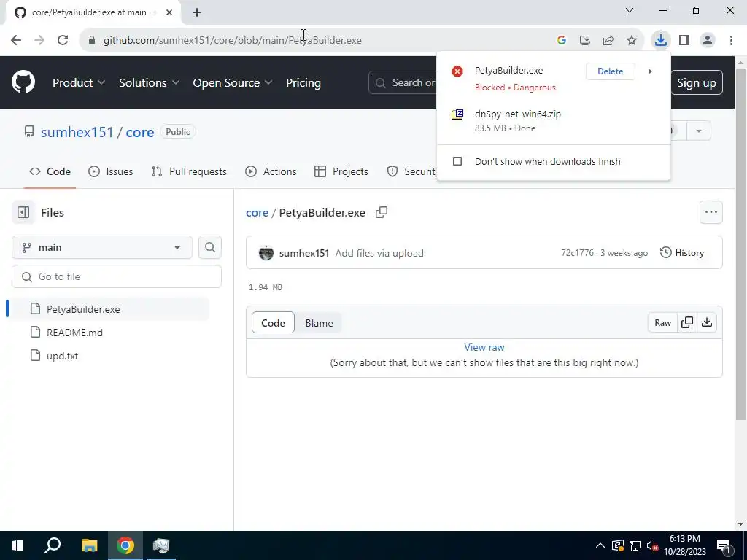Open the repository action dropdown caret

(x=699, y=131)
